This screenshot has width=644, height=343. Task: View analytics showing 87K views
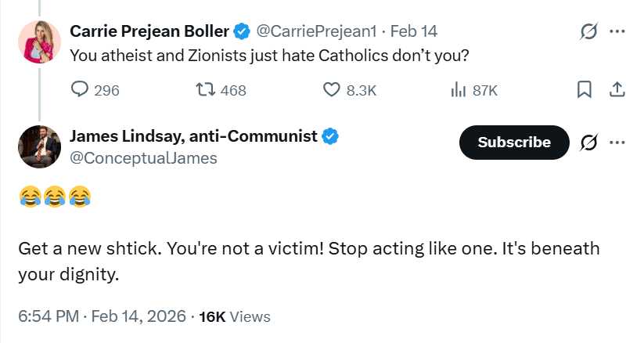pos(459,90)
